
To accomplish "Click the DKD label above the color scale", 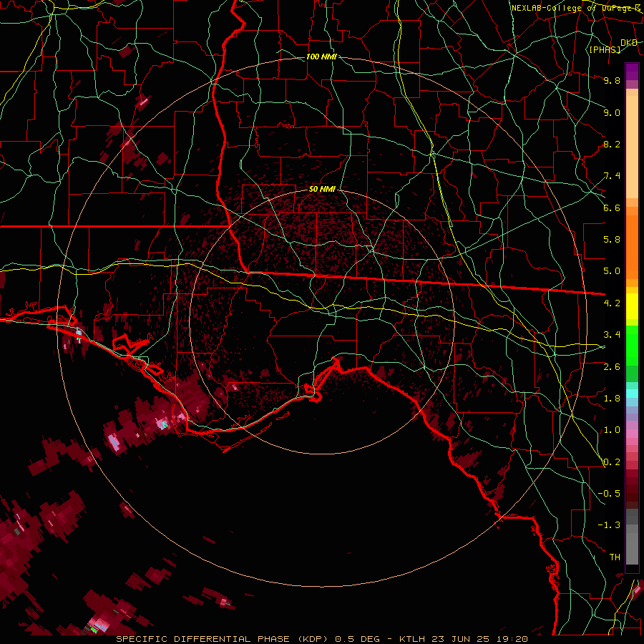I will point(629,43).
